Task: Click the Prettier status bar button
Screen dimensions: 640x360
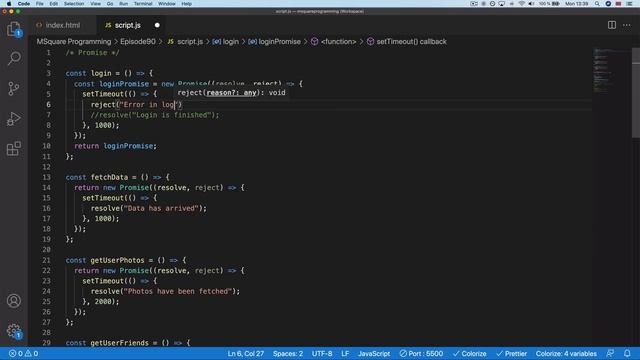Action: point(511,353)
